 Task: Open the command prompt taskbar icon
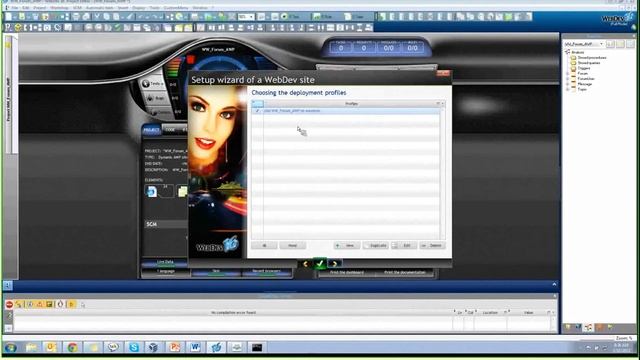pos(257,347)
